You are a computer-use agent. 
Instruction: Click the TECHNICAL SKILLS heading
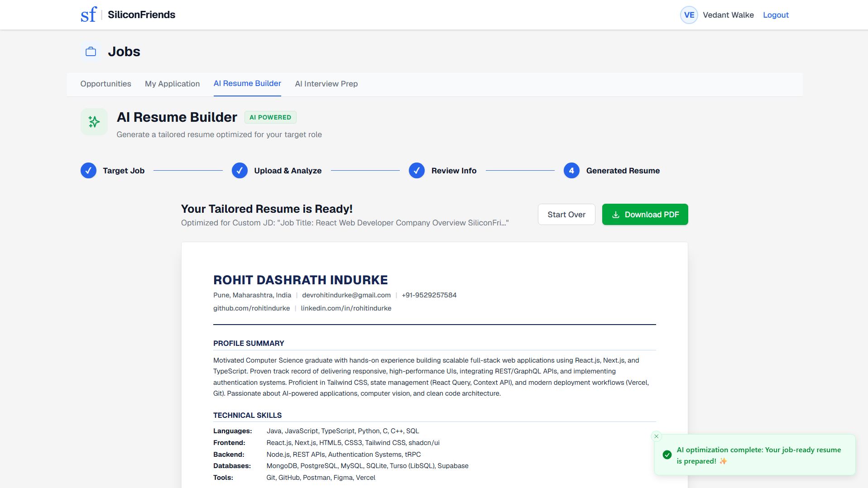[x=247, y=416]
